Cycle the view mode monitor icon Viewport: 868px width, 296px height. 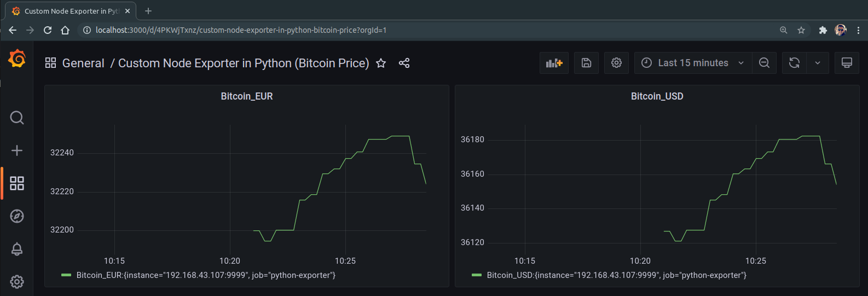(x=847, y=63)
